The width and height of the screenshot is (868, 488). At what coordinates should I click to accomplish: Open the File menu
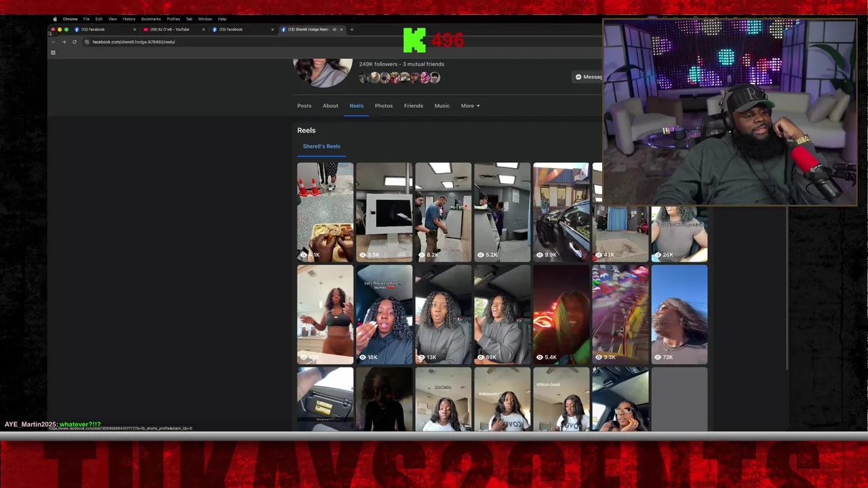pyautogui.click(x=86, y=19)
